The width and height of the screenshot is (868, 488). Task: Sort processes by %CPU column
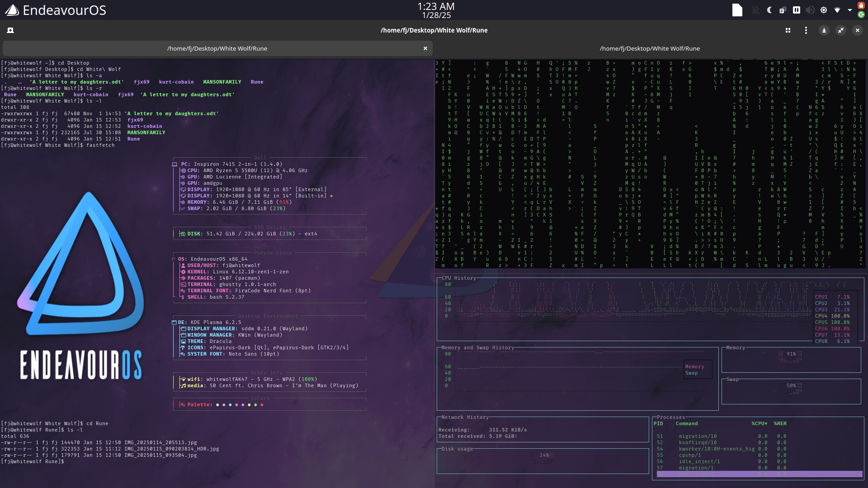(x=759, y=423)
